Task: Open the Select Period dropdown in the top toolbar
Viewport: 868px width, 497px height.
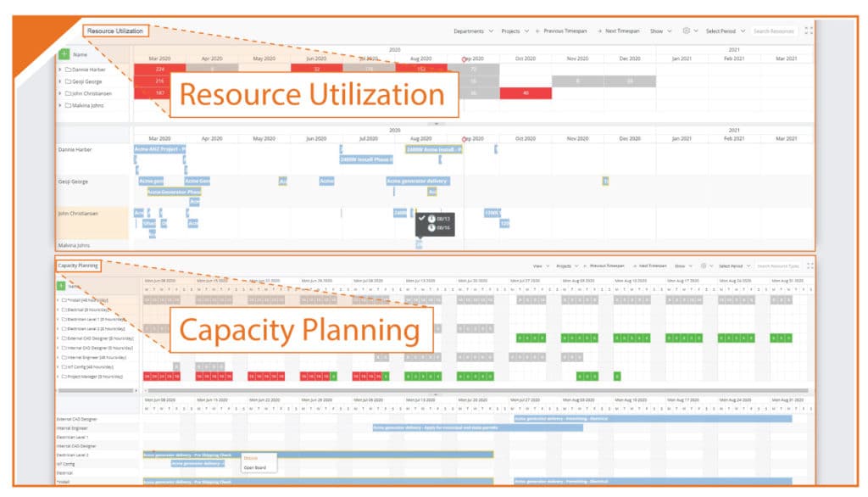Action: [x=726, y=31]
